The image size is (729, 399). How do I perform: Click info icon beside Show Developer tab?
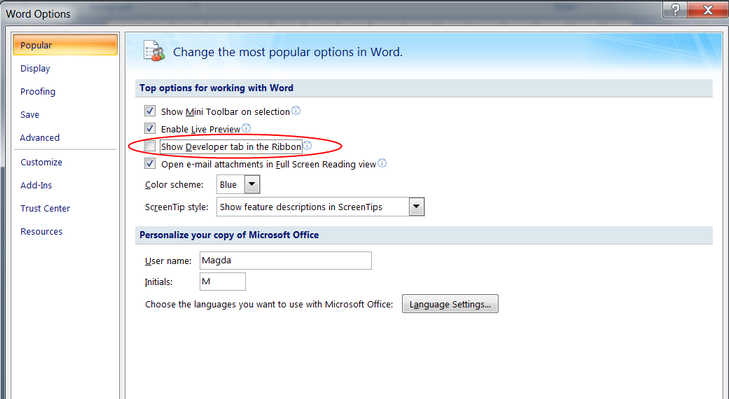coord(307,146)
